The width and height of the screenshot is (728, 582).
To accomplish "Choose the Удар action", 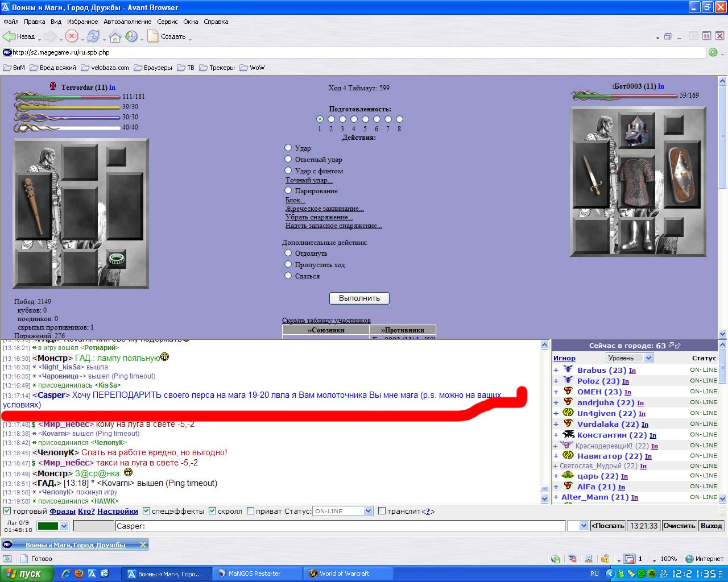I will click(288, 148).
